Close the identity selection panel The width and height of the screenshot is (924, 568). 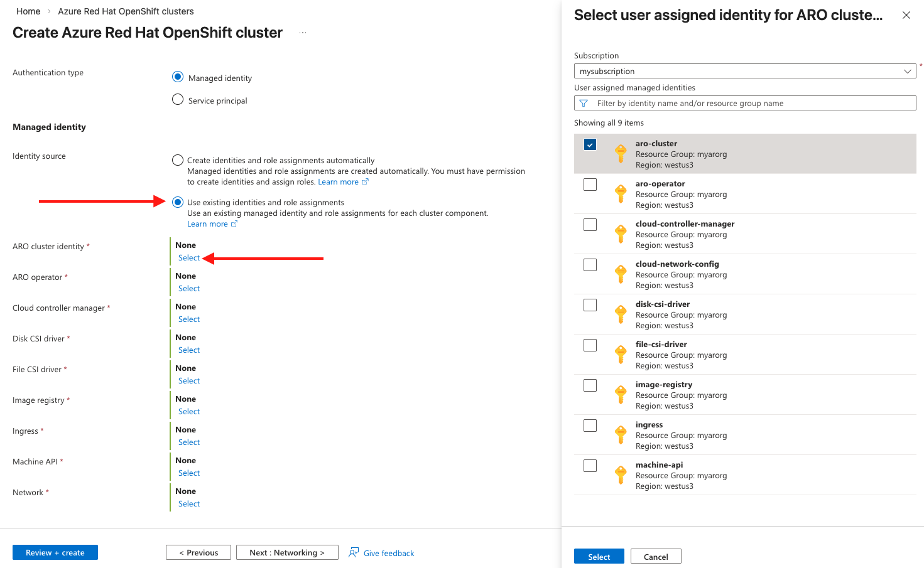(906, 15)
